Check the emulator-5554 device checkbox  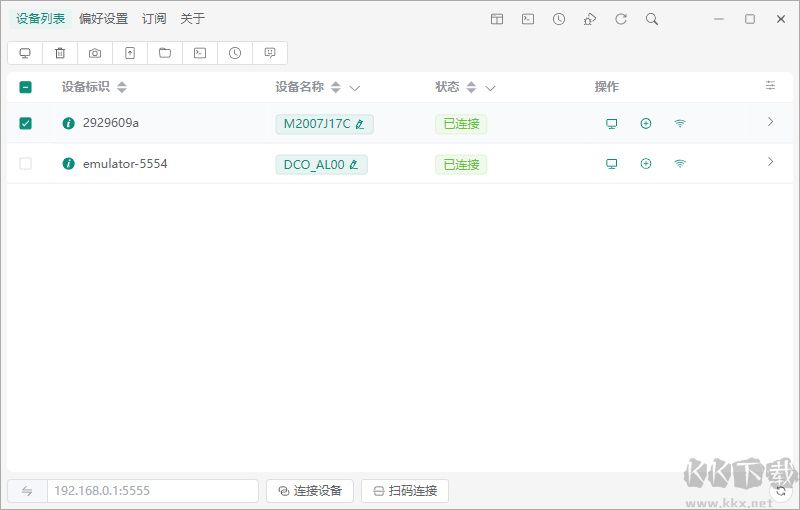pos(26,164)
